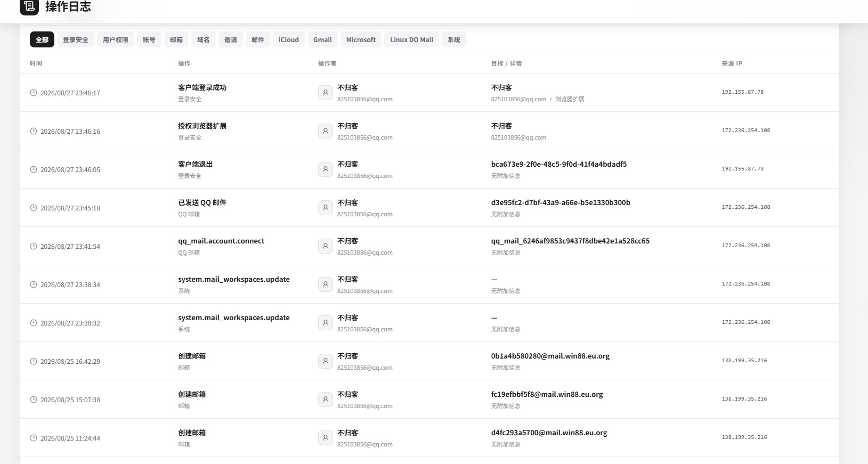Click IP 172.236.254.108 in the 授权浏览器扩展 row
Image resolution: width=868 pixels, height=464 pixels.
coord(746,131)
